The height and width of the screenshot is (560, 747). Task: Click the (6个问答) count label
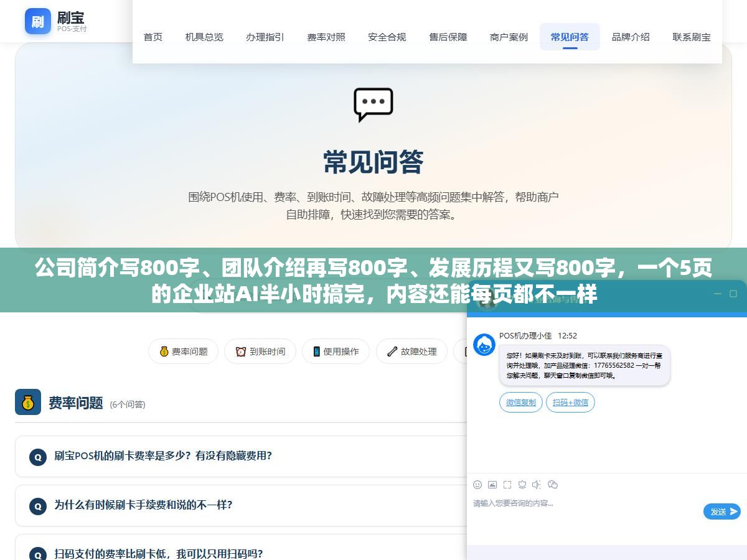click(x=128, y=404)
